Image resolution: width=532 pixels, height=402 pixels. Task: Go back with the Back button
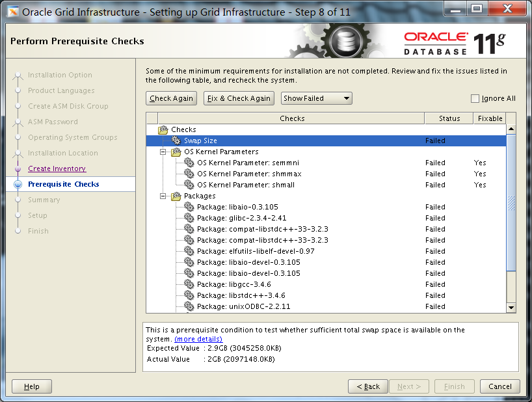point(368,386)
